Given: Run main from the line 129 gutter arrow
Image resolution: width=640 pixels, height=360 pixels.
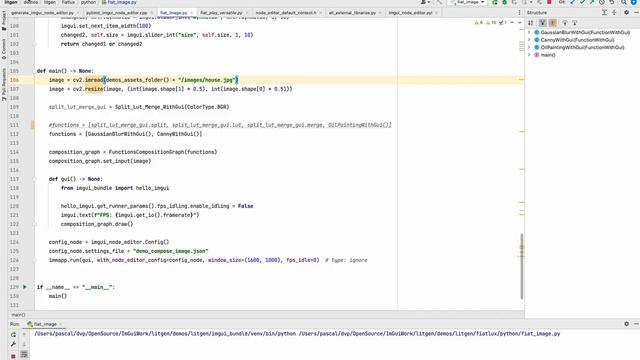Looking at the screenshot, I should click(24, 287).
